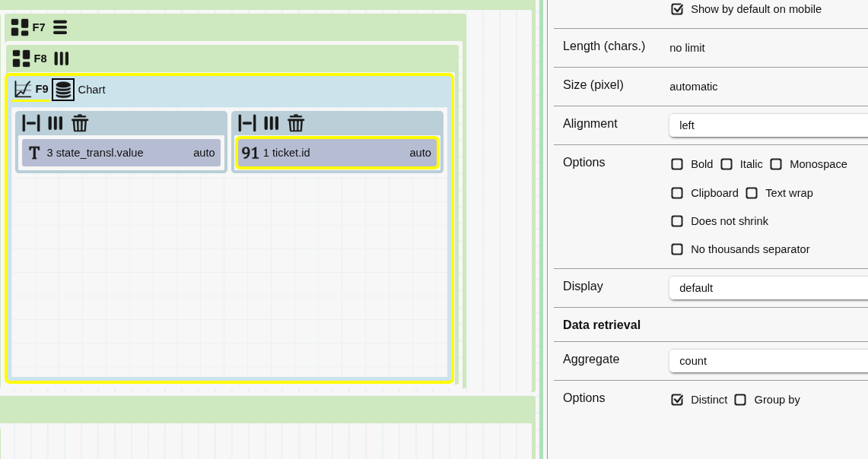The height and width of the screenshot is (459, 868).
Task: Enable the Italic option checkbox
Action: tap(727, 164)
